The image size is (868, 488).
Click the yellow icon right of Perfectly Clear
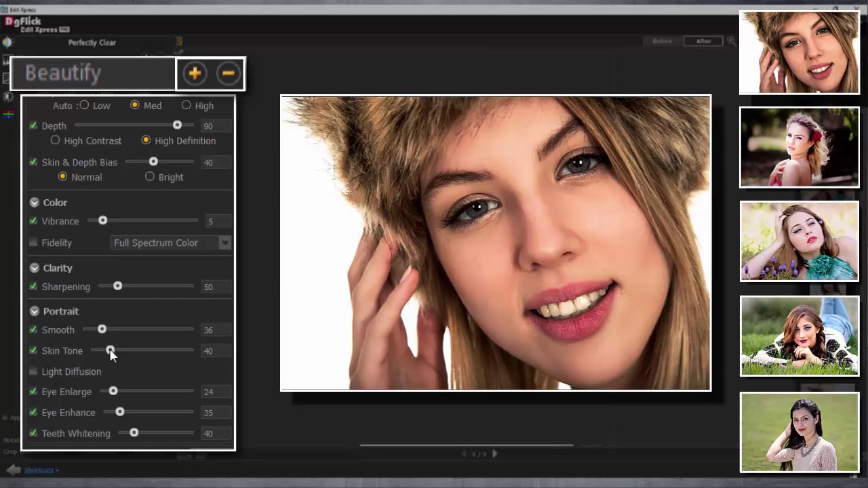coord(179,42)
